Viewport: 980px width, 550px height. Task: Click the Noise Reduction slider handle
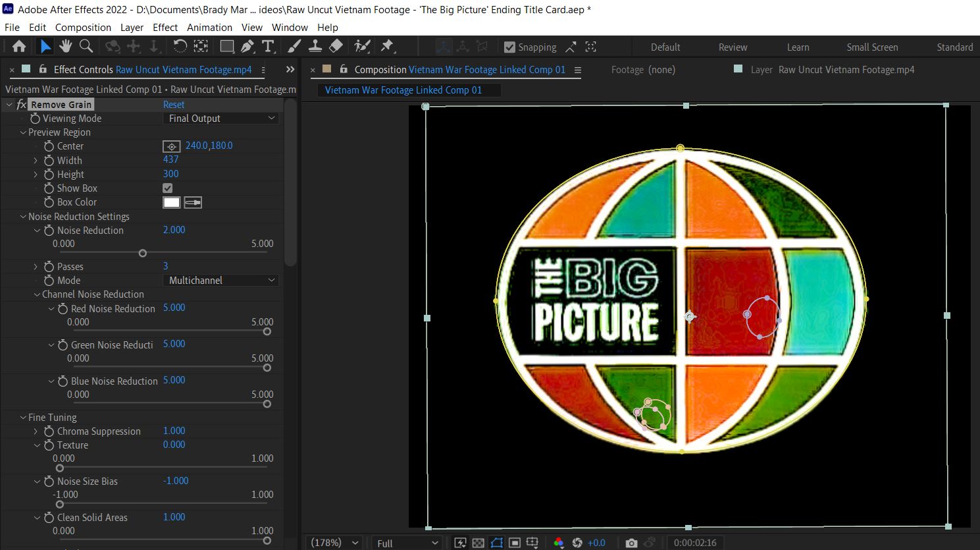pos(143,254)
